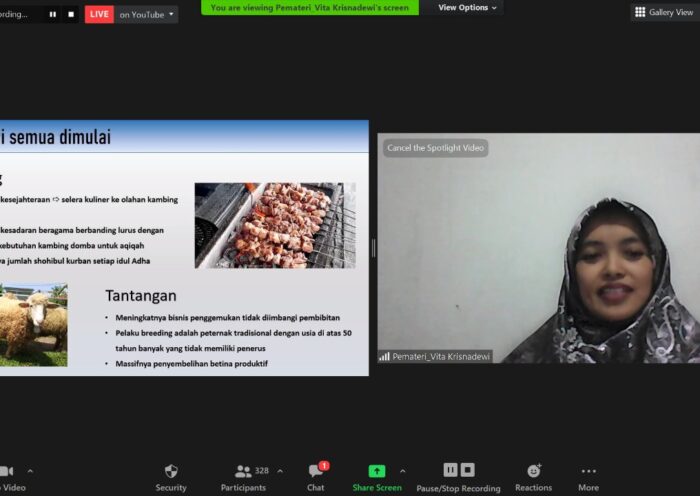This screenshot has width=700, height=496.
Task: Click the green Share Screen icon
Action: pyautogui.click(x=376, y=471)
